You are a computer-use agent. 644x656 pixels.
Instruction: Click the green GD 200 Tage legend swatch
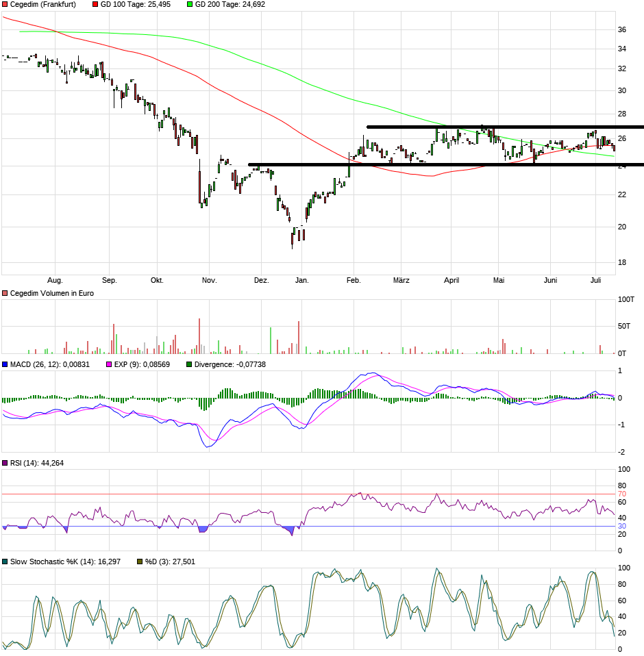(190, 4)
